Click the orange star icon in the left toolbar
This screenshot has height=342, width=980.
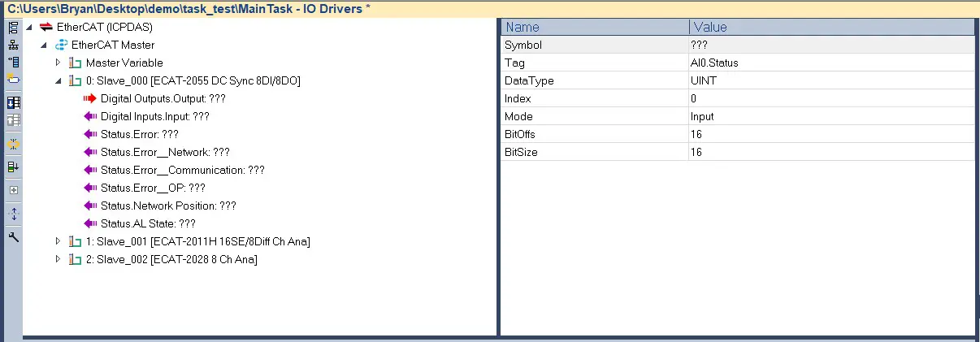[x=13, y=143]
